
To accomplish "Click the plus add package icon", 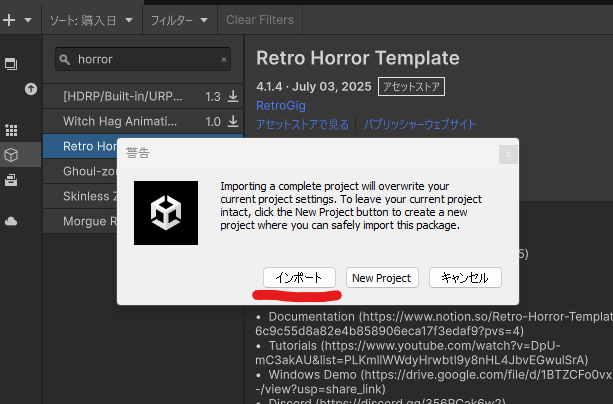I will click(x=9, y=20).
